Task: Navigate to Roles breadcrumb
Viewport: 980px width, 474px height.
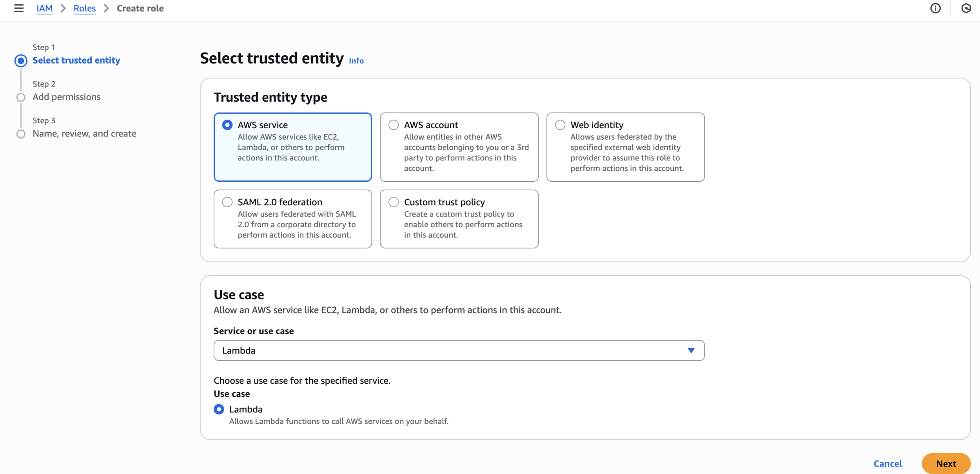Action: (85, 8)
